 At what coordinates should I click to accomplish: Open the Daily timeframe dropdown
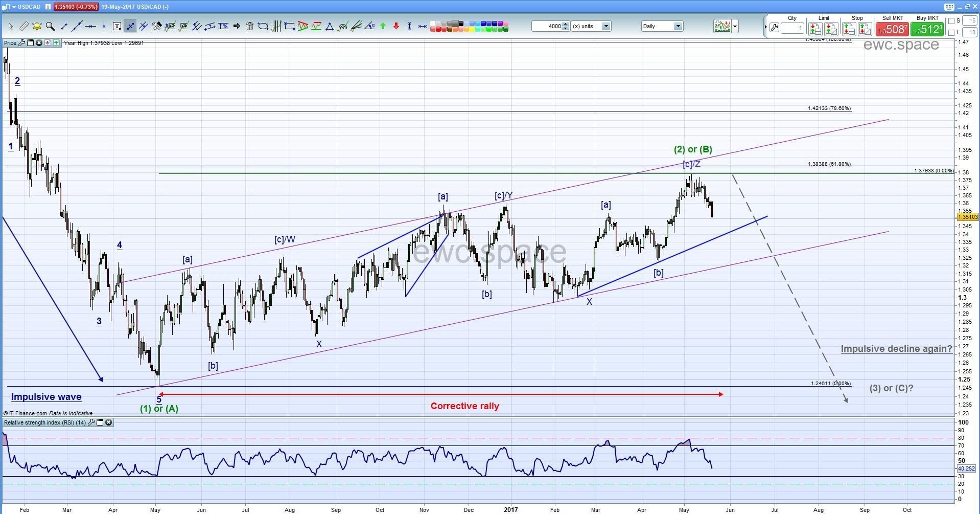pyautogui.click(x=678, y=27)
